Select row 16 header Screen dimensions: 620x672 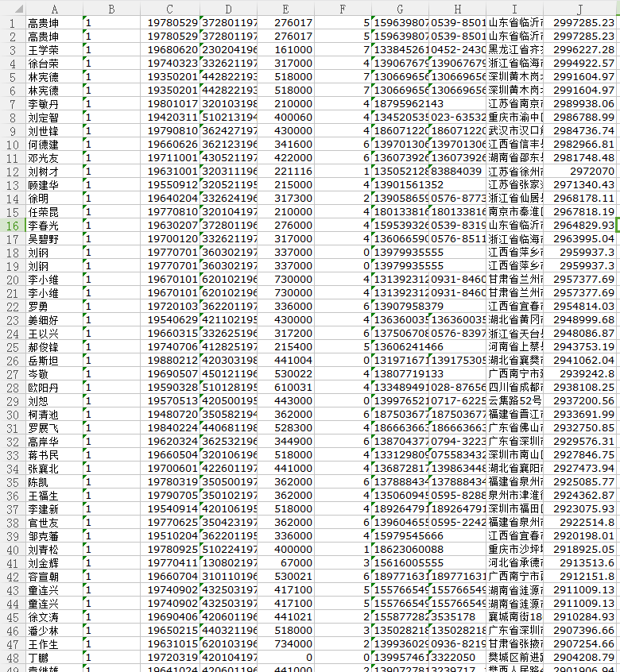13,226
